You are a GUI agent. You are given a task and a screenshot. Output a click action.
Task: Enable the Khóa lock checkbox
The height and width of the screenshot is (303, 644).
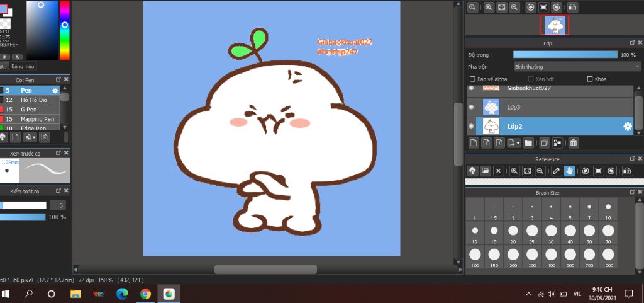point(590,79)
